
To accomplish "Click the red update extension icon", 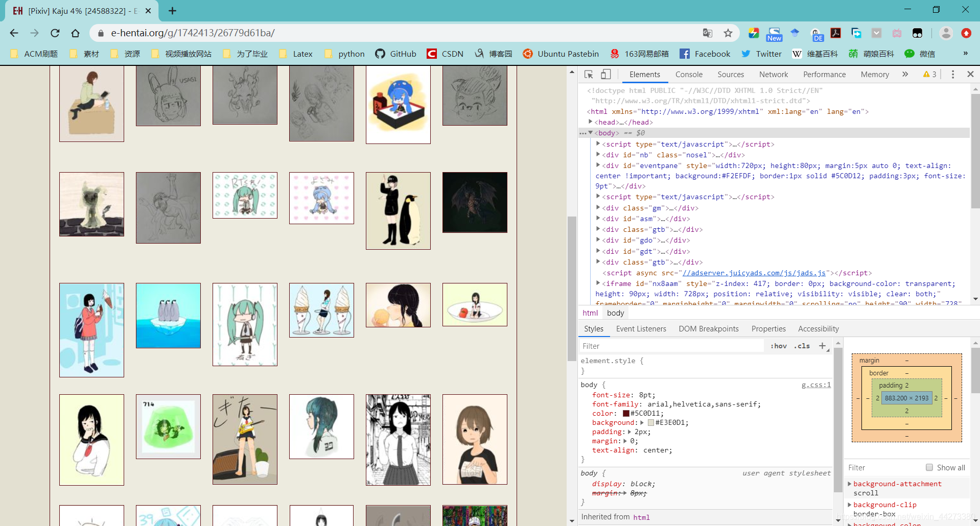I will pyautogui.click(x=966, y=33).
